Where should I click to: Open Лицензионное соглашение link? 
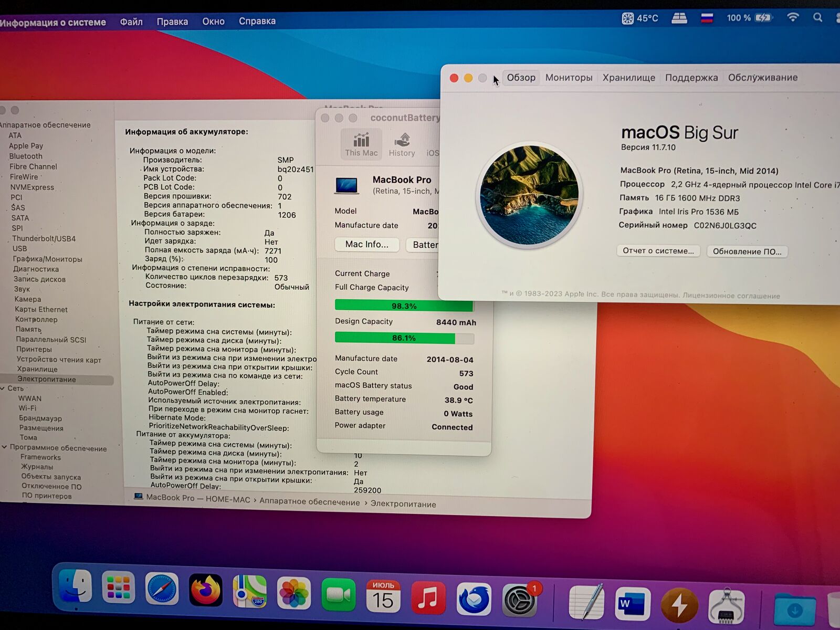731,296
